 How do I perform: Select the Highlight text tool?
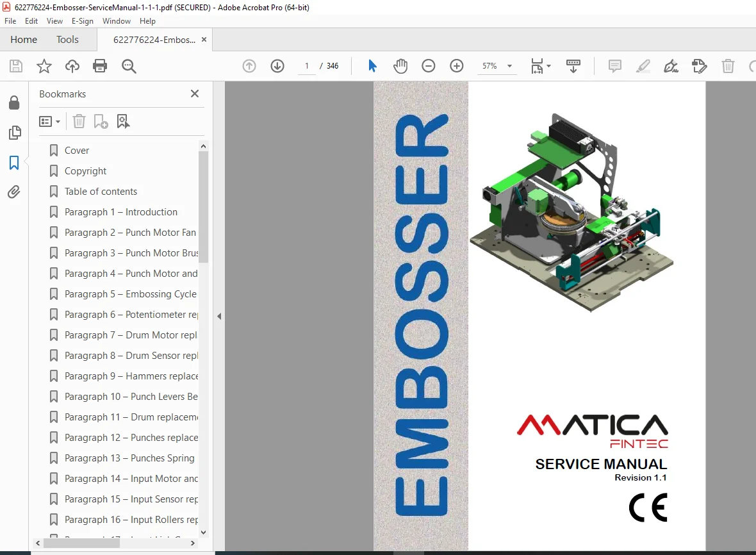(643, 66)
